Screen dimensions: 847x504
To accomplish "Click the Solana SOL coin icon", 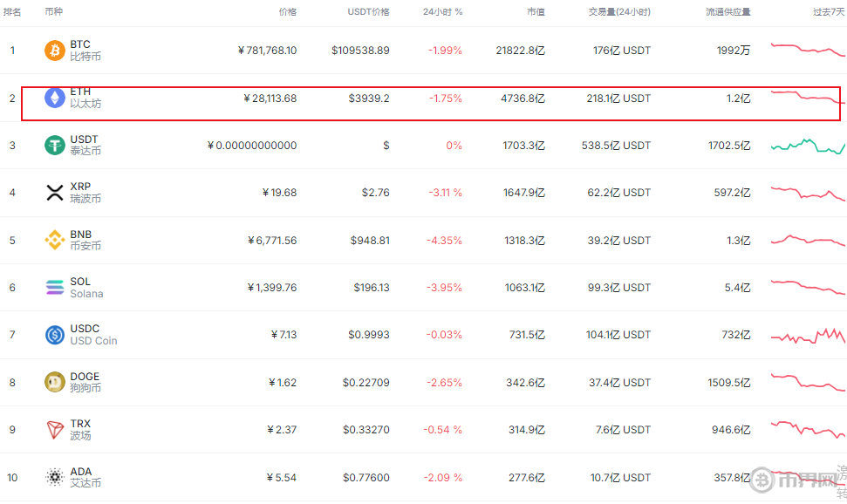I will [x=55, y=288].
